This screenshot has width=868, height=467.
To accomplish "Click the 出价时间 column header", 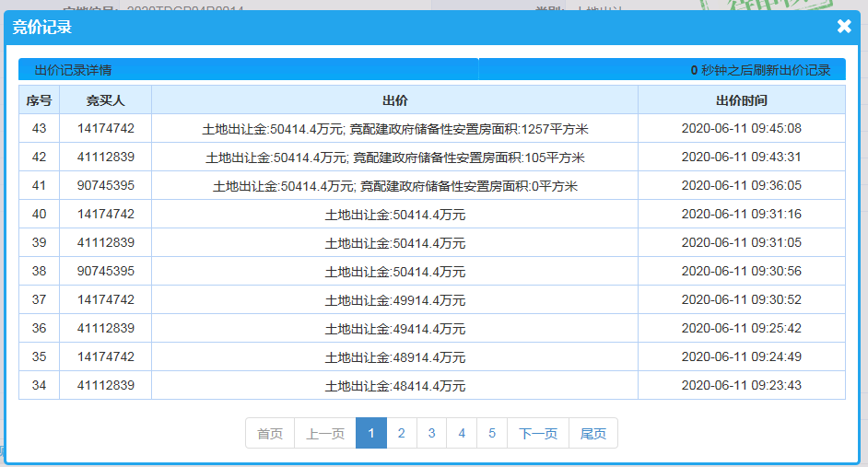I will click(x=741, y=100).
